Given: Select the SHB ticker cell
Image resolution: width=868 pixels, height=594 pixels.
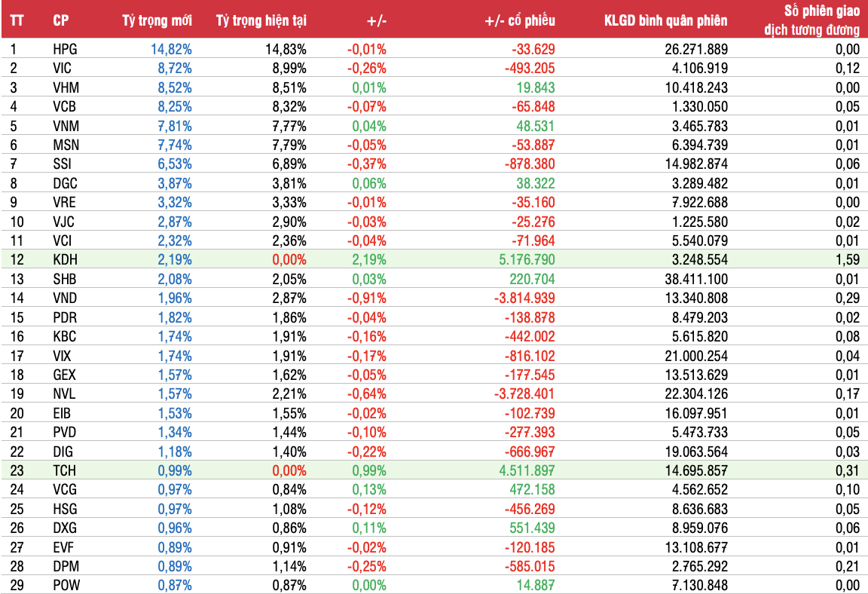Looking at the screenshot, I should pyautogui.click(x=64, y=279).
